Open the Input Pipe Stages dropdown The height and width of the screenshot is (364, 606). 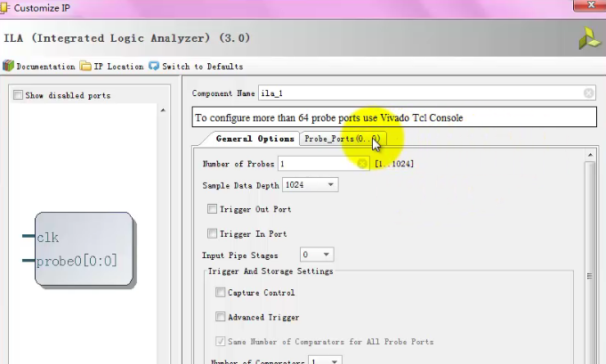click(x=317, y=255)
